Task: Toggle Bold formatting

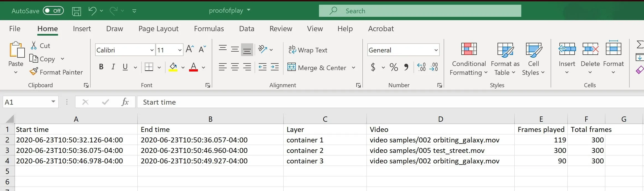Action: pos(101,67)
